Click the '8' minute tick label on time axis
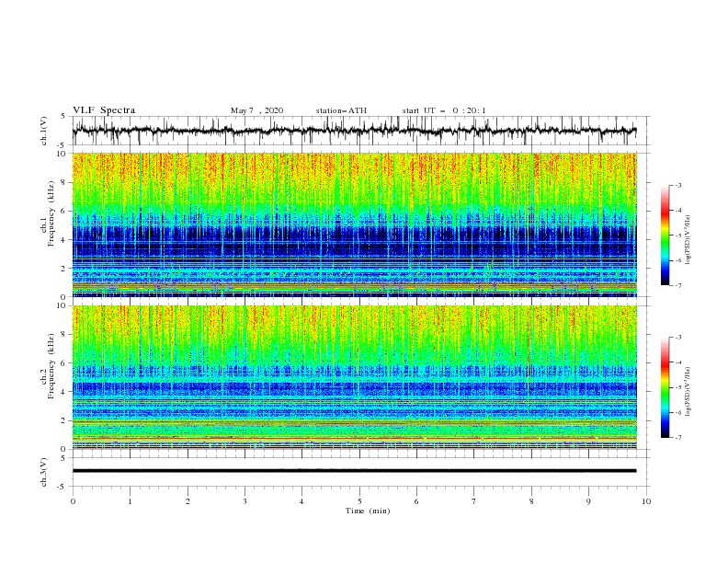Screen dimensions: 728x563 point(531,501)
